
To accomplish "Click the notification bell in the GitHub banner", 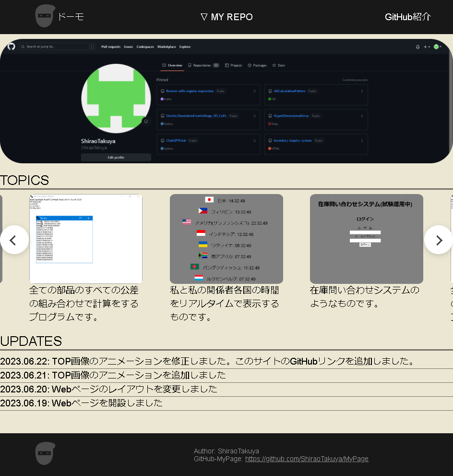I will 417,47.
